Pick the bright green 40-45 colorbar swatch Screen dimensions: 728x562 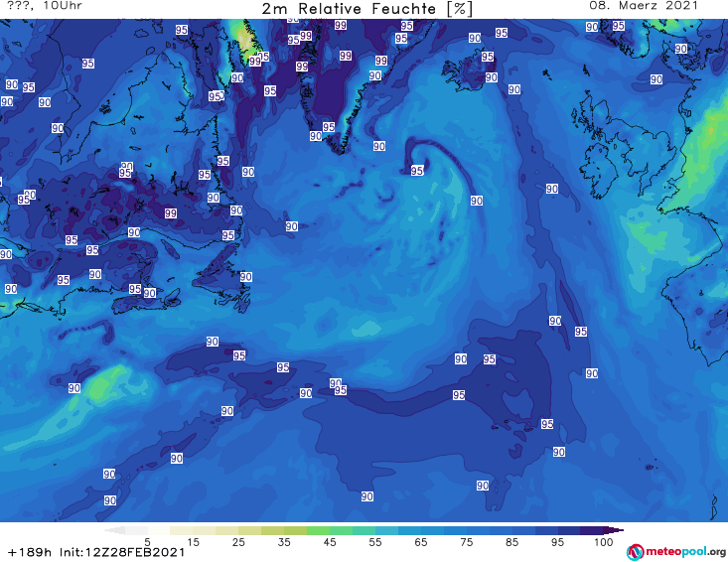[x=318, y=530]
